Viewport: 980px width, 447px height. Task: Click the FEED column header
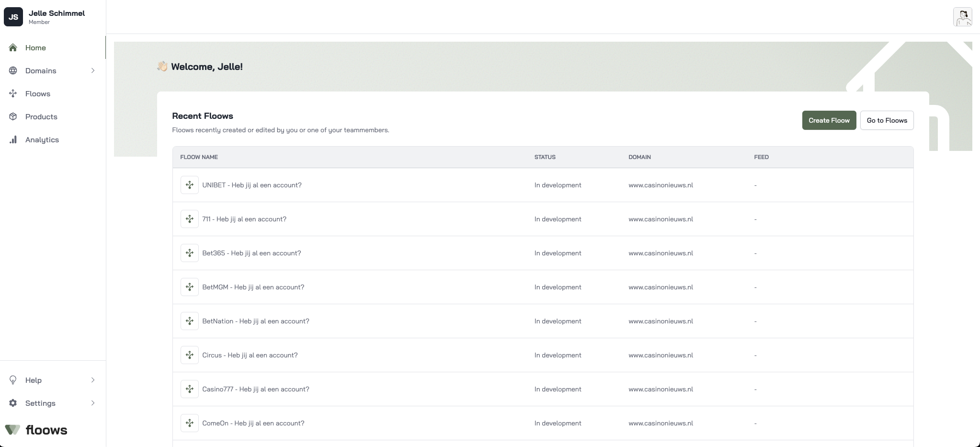pos(761,157)
